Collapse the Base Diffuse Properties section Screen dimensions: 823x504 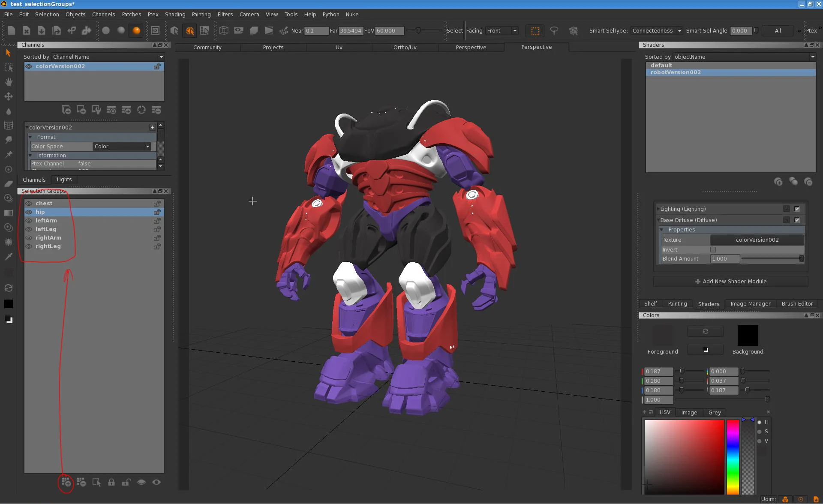click(662, 230)
